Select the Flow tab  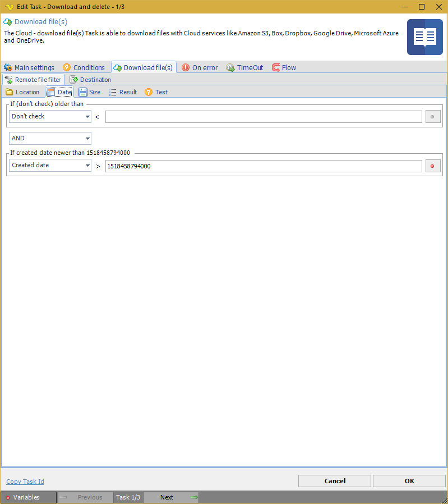(x=284, y=68)
